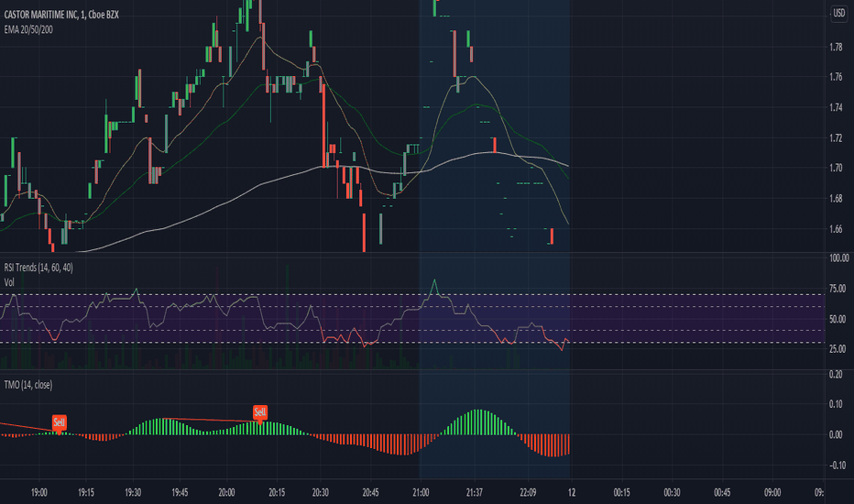
Task: Click the second Sell marker near 20:15
Action: 260,412
